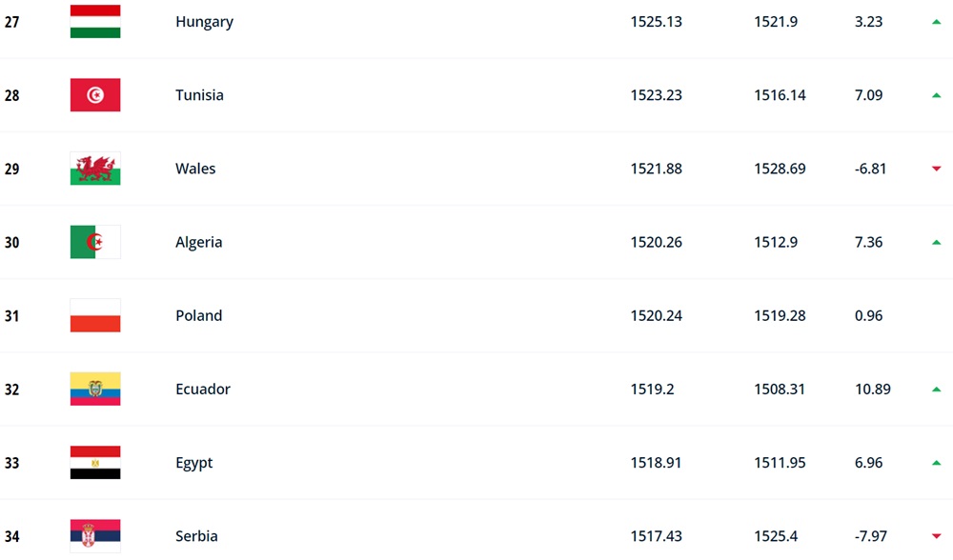The height and width of the screenshot is (560, 953).
Task: Click the red down arrow for Wales
Action: (936, 169)
